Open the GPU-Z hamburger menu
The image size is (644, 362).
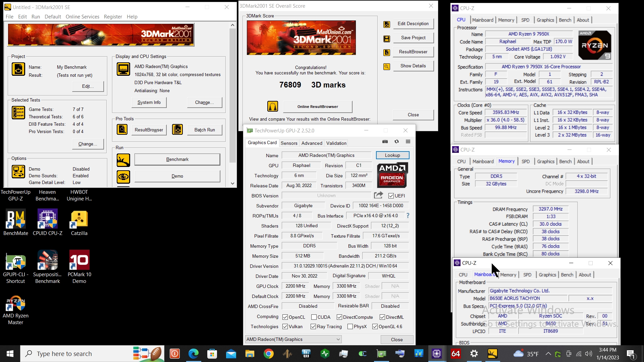408,141
